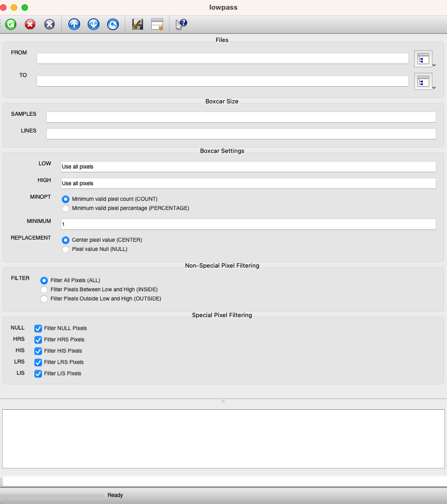Reset parameters with the circular arrow icon
The image size is (447, 504).
[113, 24]
